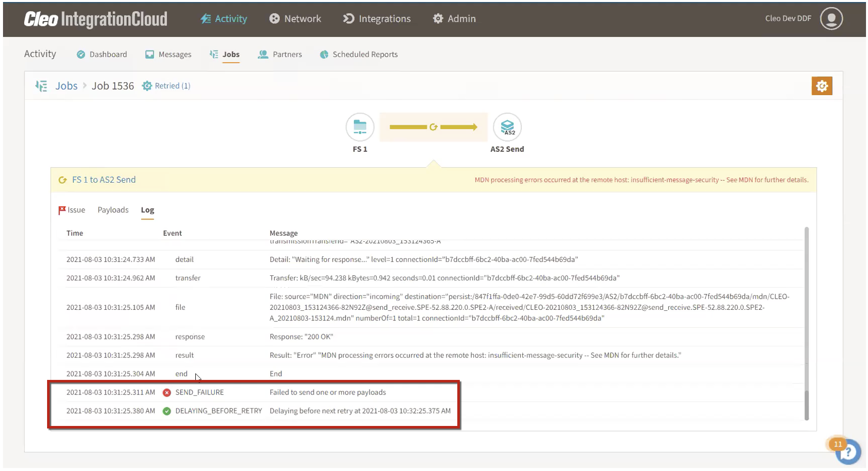
Task: Open the Network top menu
Action: coord(295,19)
